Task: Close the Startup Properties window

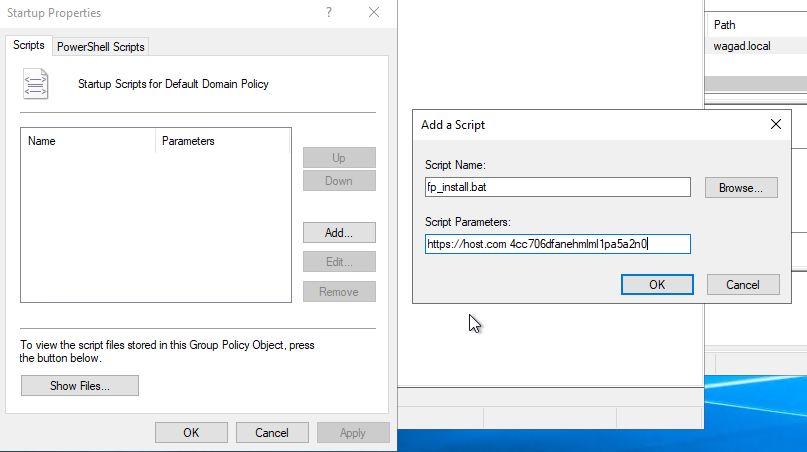Action: [374, 12]
